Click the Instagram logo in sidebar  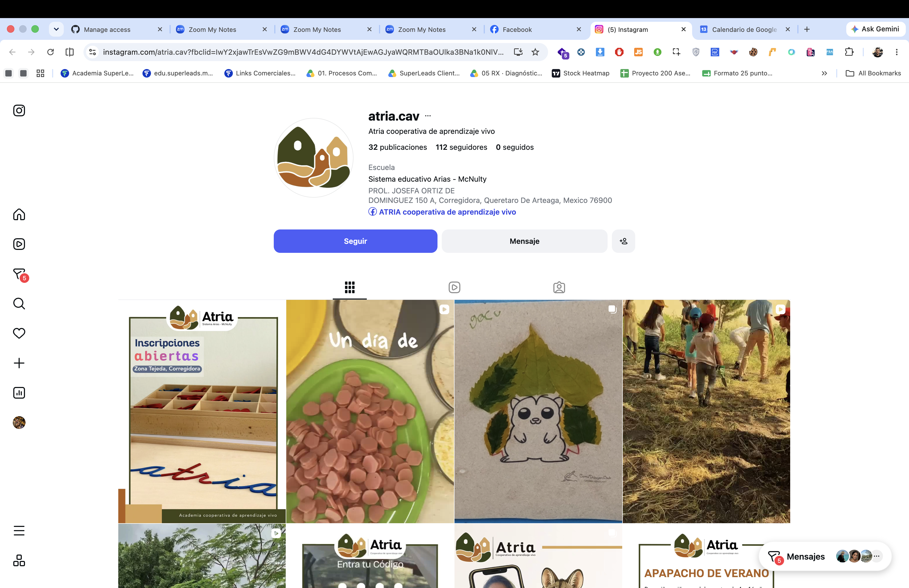coord(19,111)
